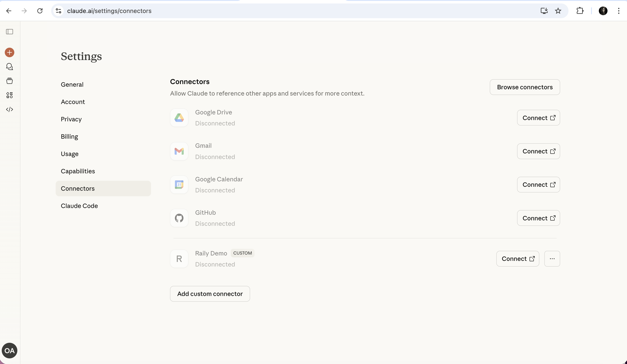Switch to the Billing settings tab

click(69, 136)
